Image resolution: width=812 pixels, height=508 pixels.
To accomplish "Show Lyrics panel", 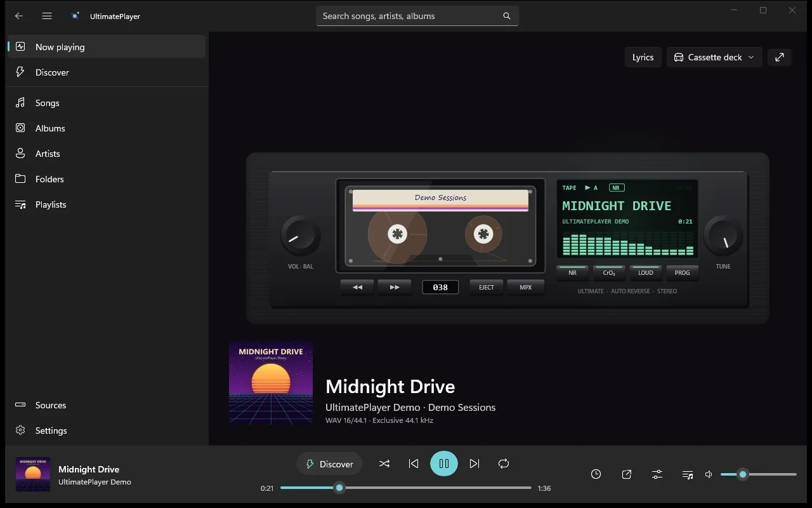I will [x=643, y=57].
